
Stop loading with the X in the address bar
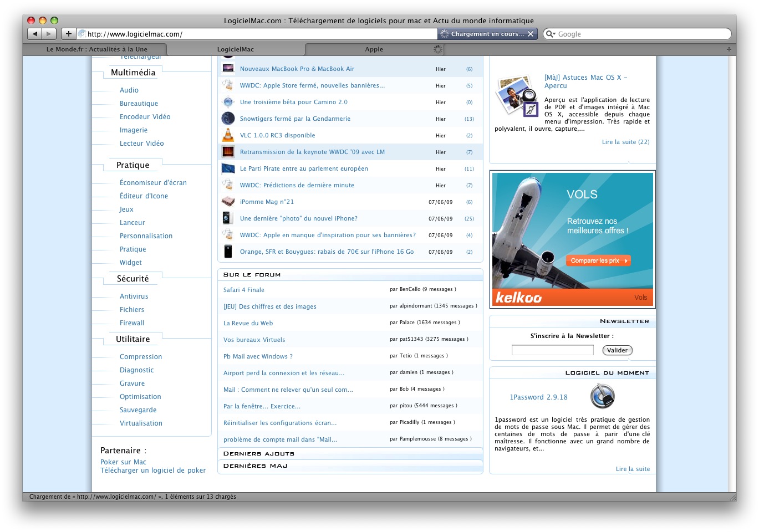point(531,34)
